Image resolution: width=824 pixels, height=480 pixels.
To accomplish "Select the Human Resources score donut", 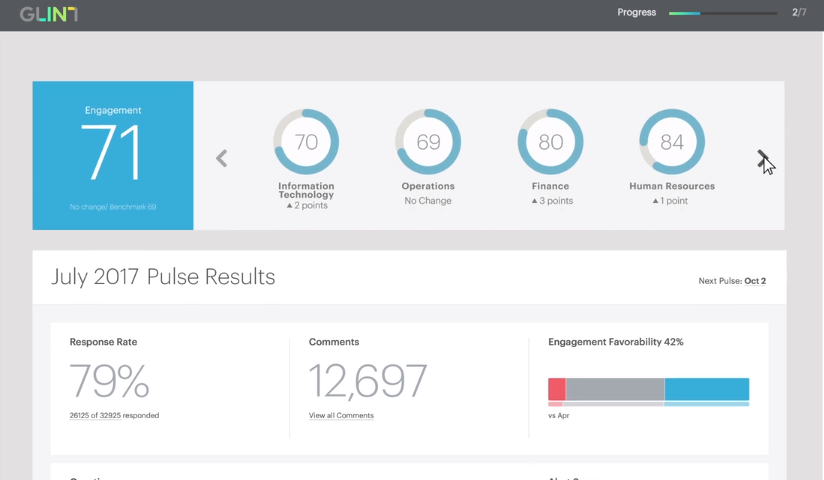I will (672, 142).
